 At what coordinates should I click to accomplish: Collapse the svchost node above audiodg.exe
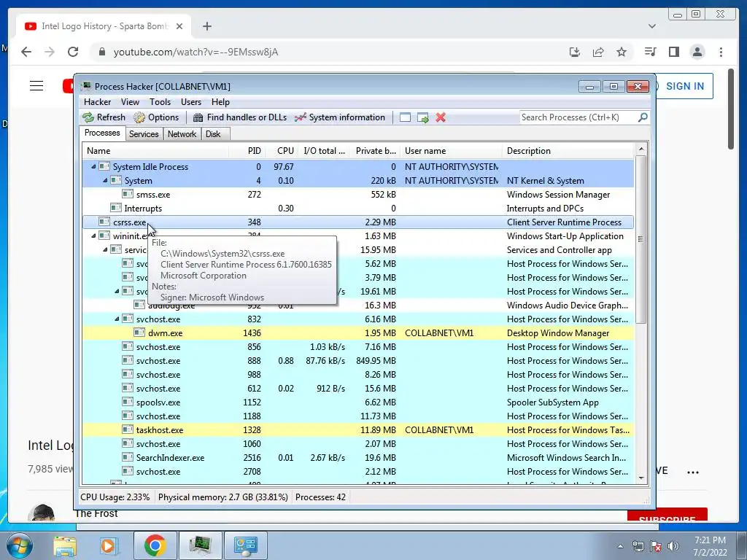[x=117, y=292]
